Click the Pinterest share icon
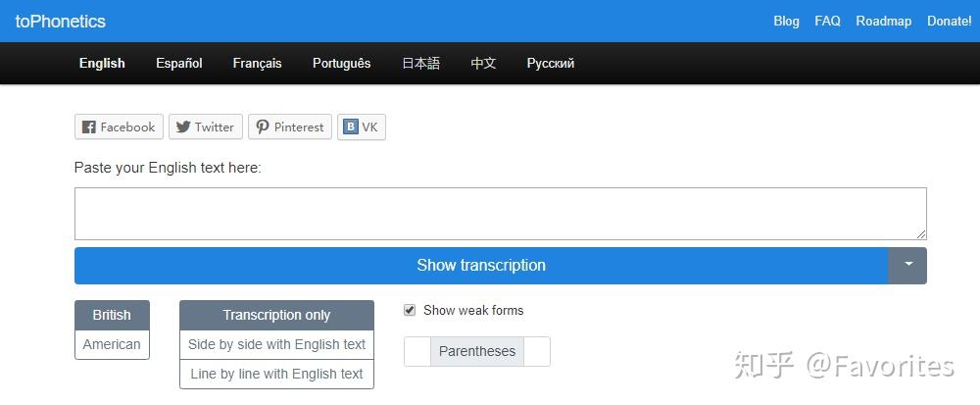Screen dimensions: 980x405 coord(263,127)
